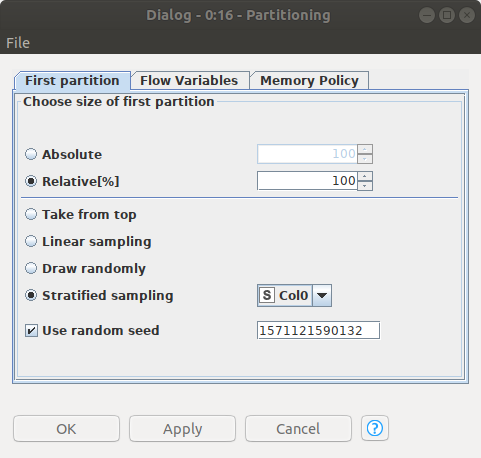Confirm the dialog with OK
481x458 pixels.
66,428
